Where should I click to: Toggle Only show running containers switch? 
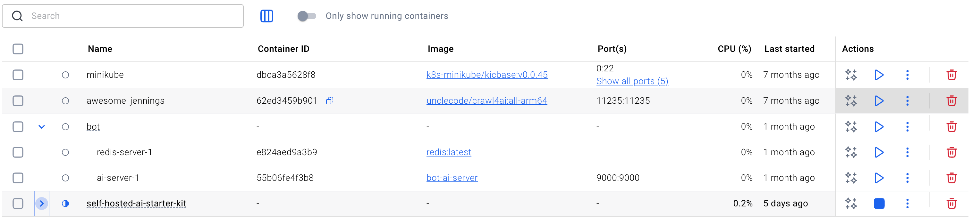click(x=307, y=16)
